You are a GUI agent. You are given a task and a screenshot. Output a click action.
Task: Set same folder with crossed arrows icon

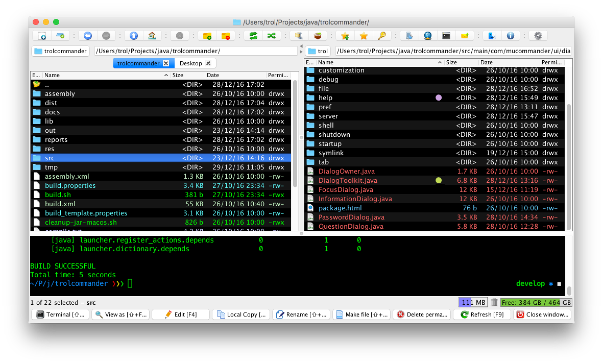point(272,36)
